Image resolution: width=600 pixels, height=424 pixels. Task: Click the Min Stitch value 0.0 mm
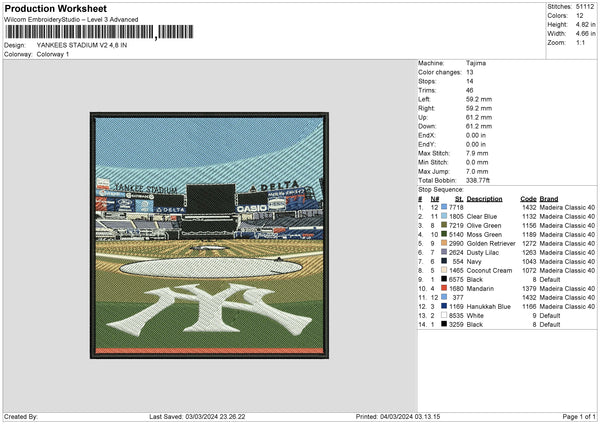pyautogui.click(x=477, y=162)
